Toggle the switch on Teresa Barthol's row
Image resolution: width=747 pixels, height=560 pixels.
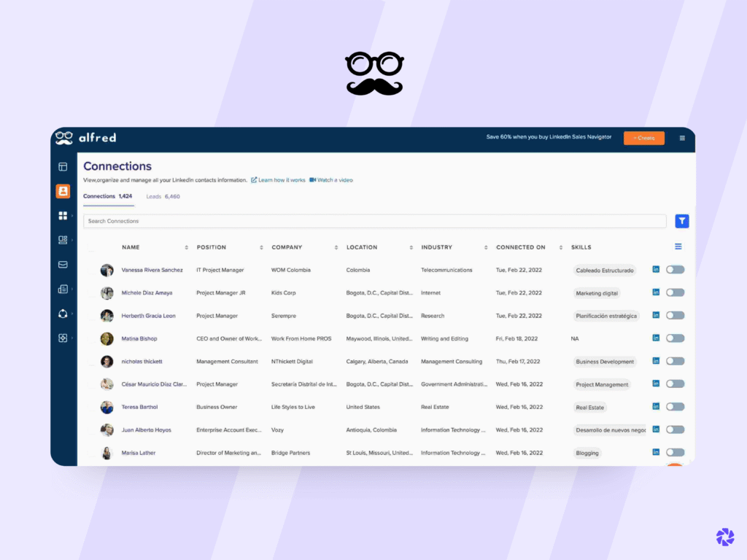(x=675, y=407)
